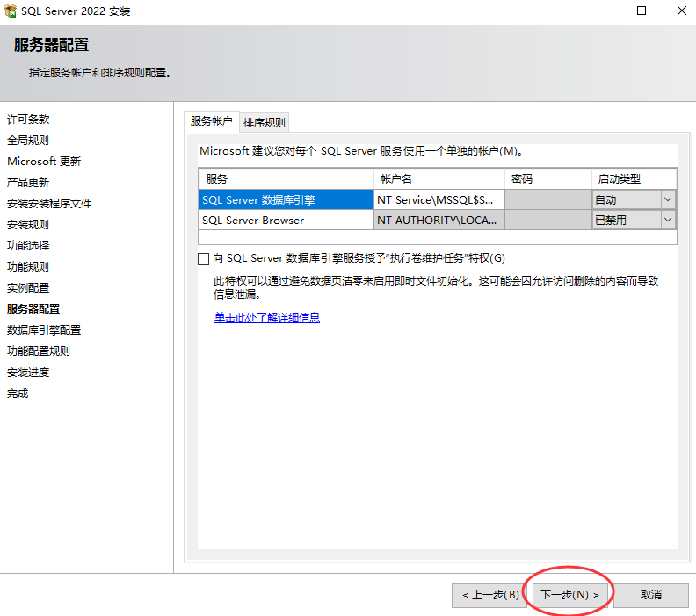Select 功能规则 step in sidebar
The image size is (696, 616).
click(x=28, y=267)
